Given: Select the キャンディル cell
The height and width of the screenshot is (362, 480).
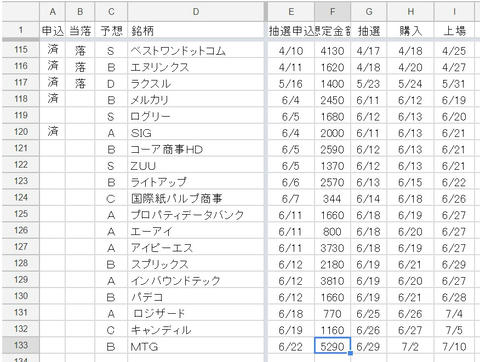Looking at the screenshot, I should coord(196,329).
